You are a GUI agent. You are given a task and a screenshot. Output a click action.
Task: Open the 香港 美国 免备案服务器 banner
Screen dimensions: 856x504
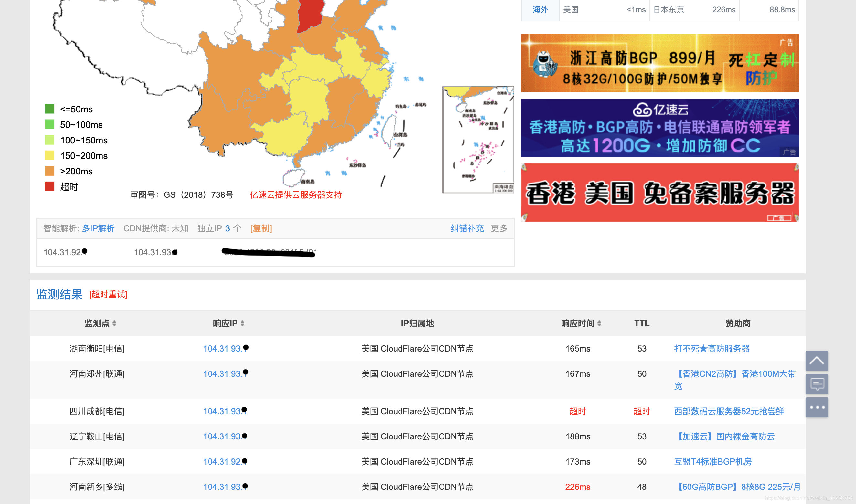click(x=659, y=193)
